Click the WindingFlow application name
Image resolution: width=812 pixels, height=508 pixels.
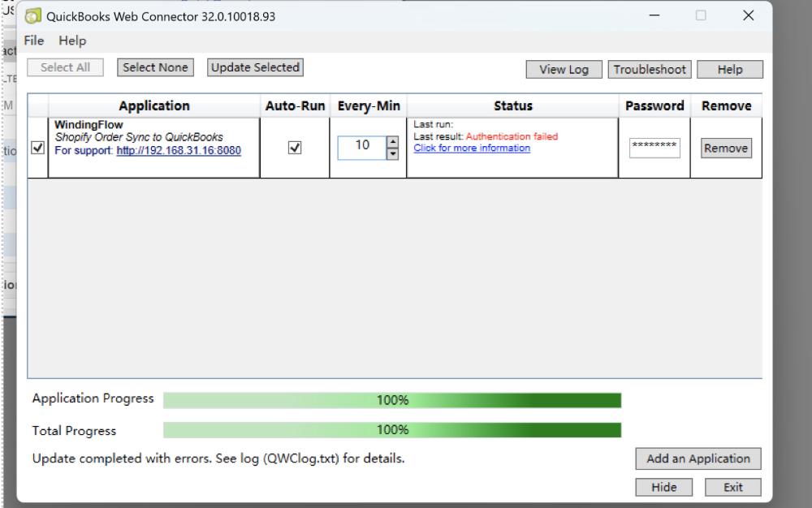tap(89, 125)
